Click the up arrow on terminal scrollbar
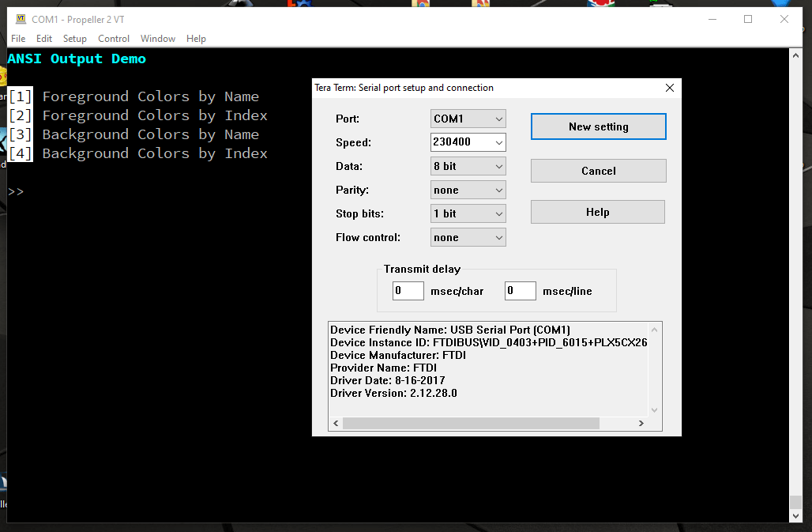This screenshot has height=532, width=812. [796, 54]
